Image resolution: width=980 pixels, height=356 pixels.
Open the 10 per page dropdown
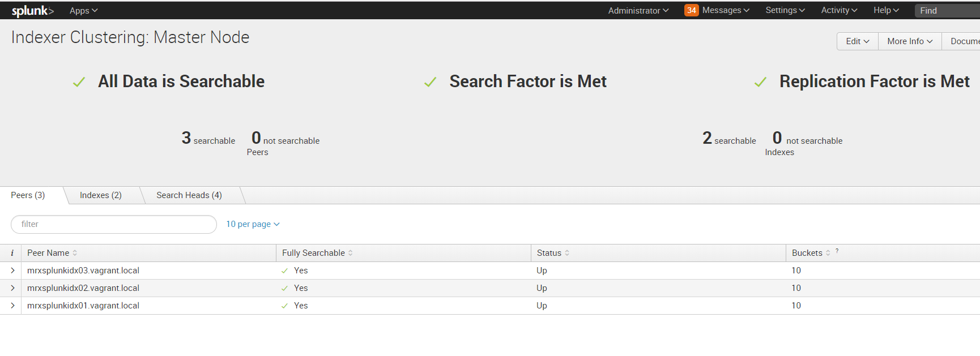coord(253,224)
